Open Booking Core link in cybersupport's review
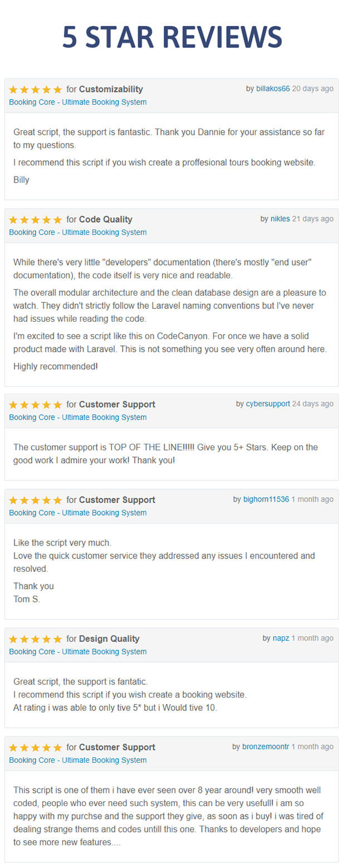 tap(78, 418)
